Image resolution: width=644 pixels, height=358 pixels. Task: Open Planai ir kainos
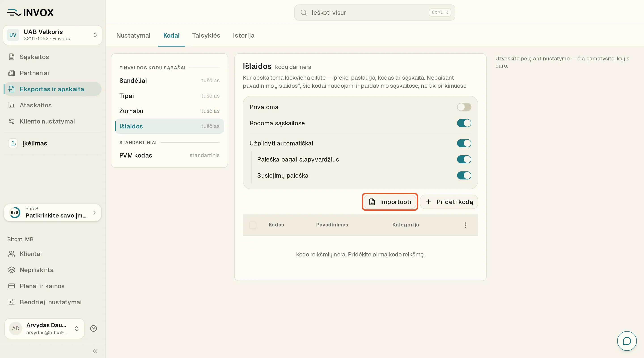(x=53, y=286)
